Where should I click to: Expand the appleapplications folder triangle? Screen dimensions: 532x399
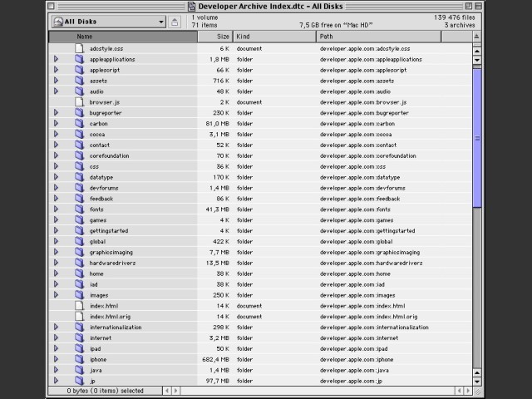pyautogui.click(x=56, y=59)
